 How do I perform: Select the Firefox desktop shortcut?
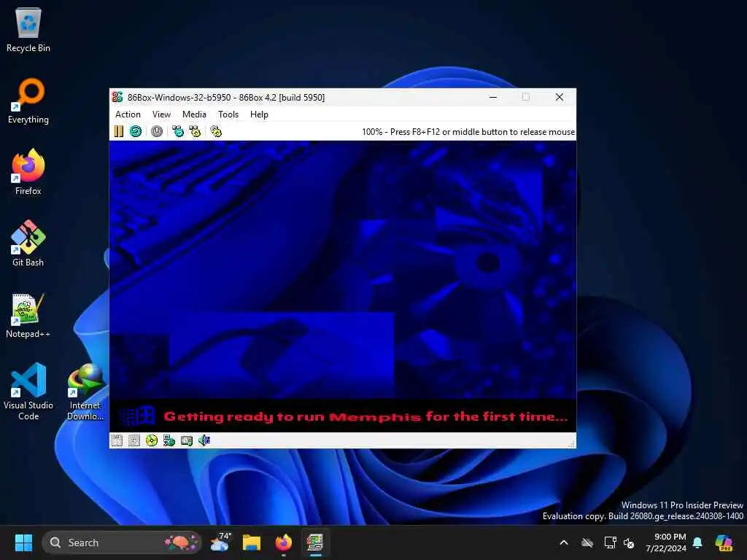tap(28, 172)
